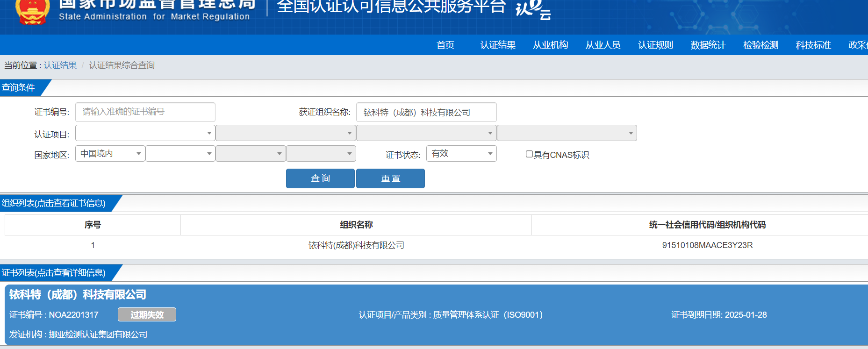The height and width of the screenshot is (349, 868).
Task: Click the 组织列表 section header
Action: [x=54, y=203]
